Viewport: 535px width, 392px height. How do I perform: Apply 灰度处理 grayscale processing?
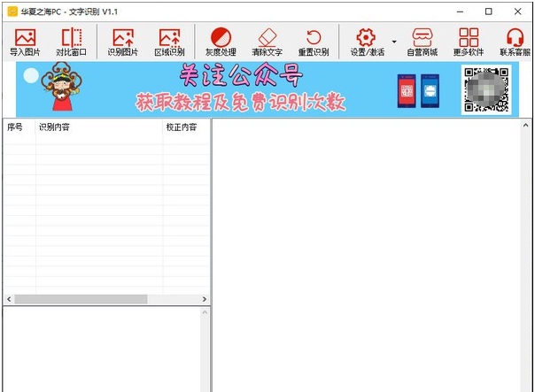pyautogui.click(x=221, y=42)
